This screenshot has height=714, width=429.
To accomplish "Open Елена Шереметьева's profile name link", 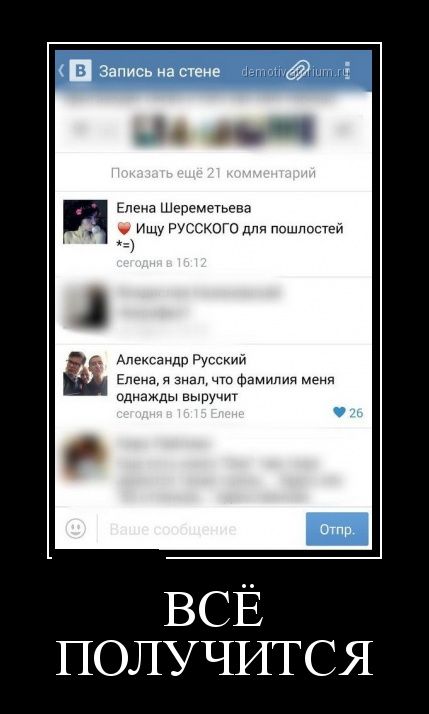I will coord(184,208).
